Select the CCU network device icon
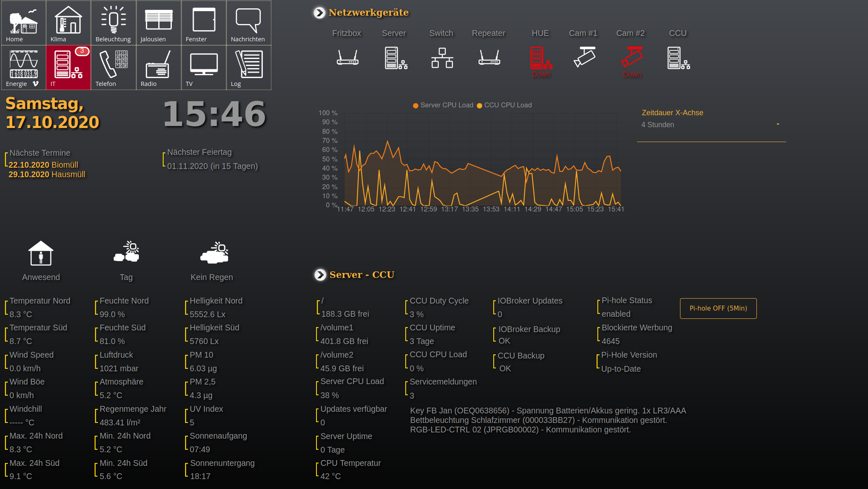The width and height of the screenshot is (868, 489). click(678, 58)
